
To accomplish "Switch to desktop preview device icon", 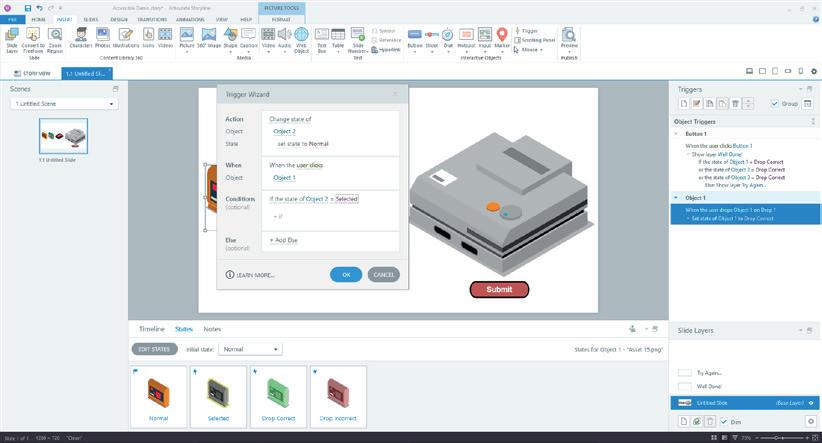I will pos(750,71).
